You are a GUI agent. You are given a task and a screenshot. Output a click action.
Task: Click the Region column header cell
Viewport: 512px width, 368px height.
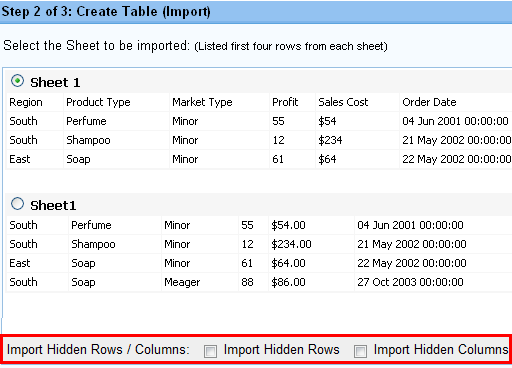pyautogui.click(x=35, y=102)
